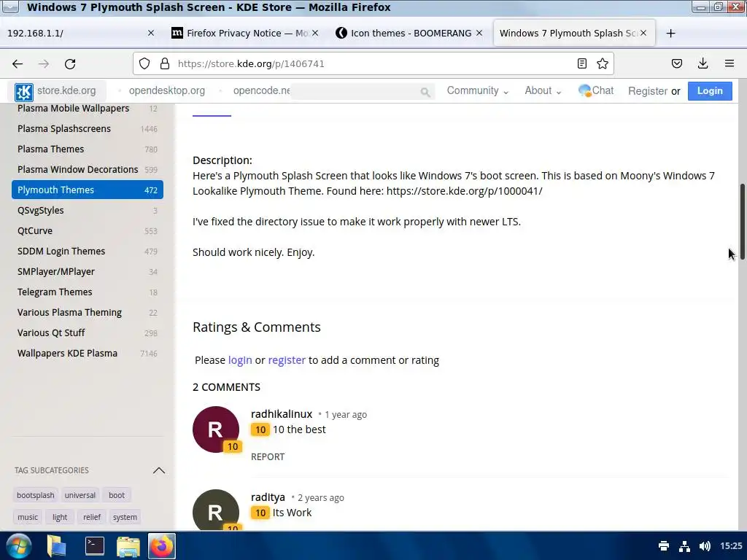
Task: View site security padlock info
Action: (x=165, y=64)
